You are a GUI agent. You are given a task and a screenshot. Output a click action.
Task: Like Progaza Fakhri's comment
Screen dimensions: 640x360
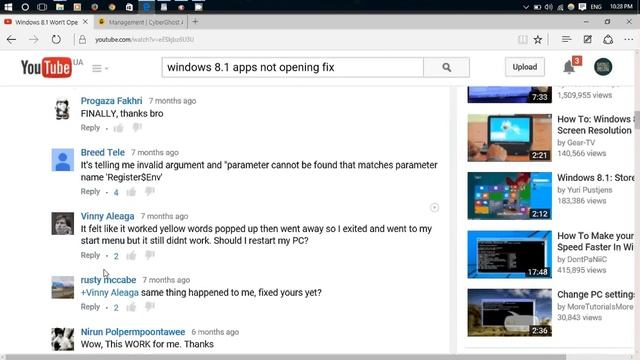click(x=118, y=128)
